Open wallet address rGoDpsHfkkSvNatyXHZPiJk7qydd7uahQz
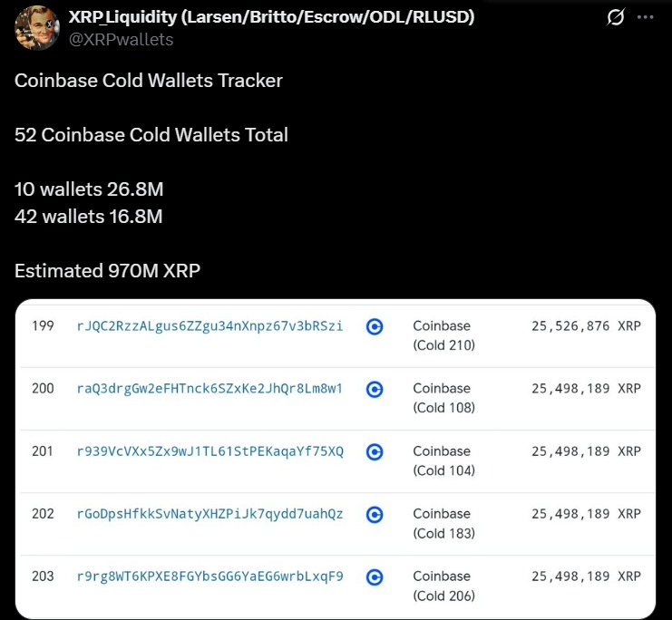Screen dimensions: 672x620 [210, 514]
